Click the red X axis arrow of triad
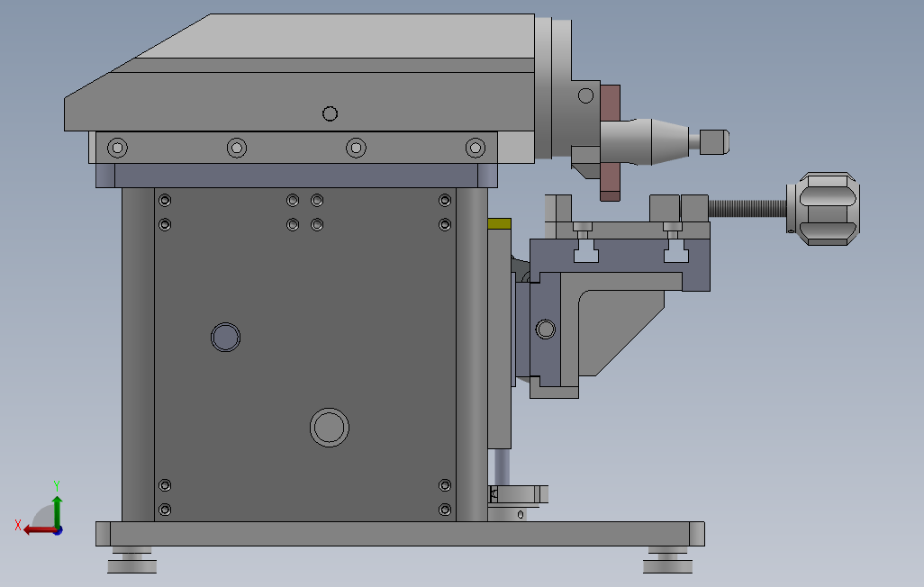Screen dimensions: 924x587 pos(39,530)
